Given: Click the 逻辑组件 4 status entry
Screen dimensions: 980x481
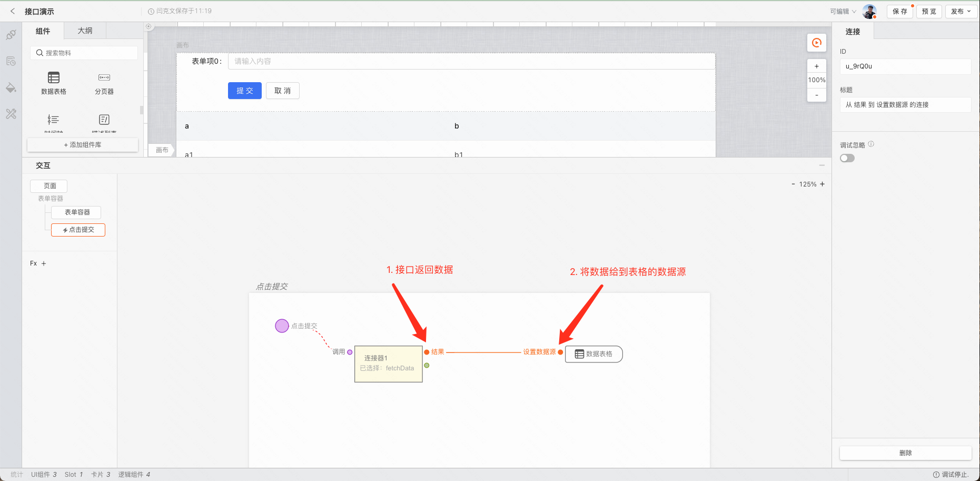Looking at the screenshot, I should click(x=134, y=475).
